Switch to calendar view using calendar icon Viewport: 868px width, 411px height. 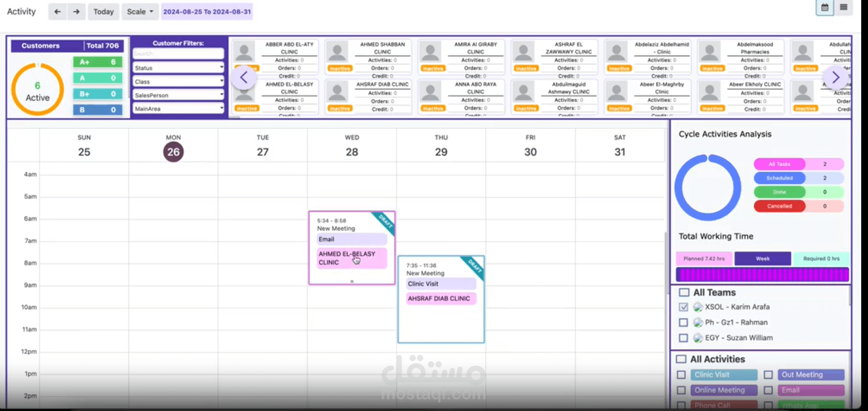(824, 7)
